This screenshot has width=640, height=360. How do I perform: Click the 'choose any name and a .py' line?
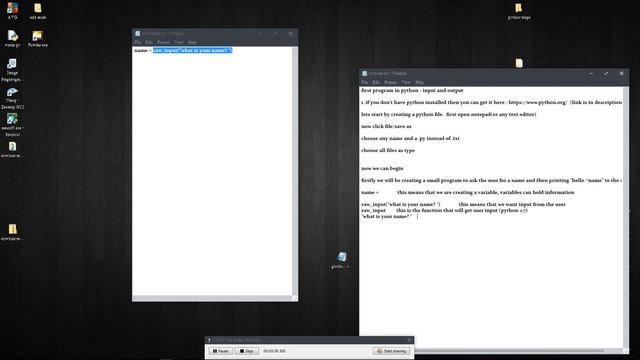click(410, 138)
